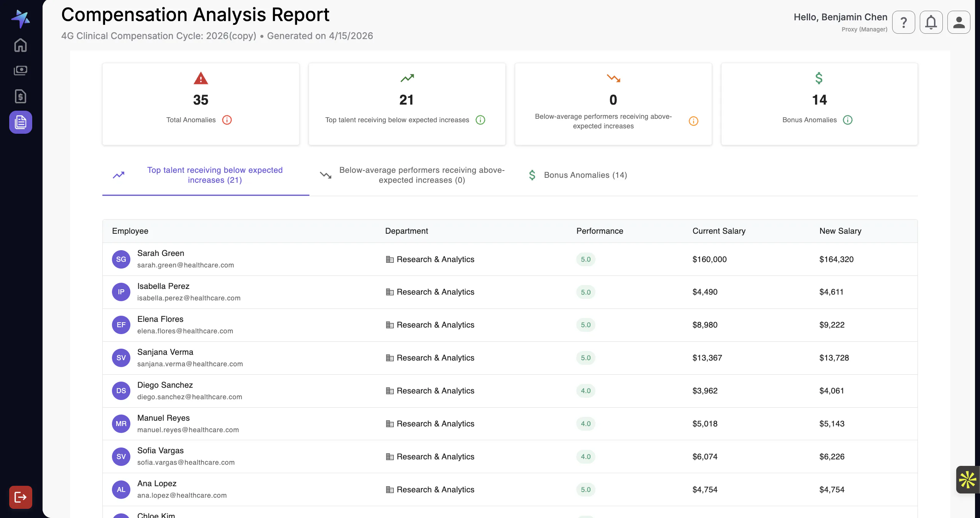Image resolution: width=980 pixels, height=518 pixels.
Task: Click Sarah Green's email address
Action: 186,265
